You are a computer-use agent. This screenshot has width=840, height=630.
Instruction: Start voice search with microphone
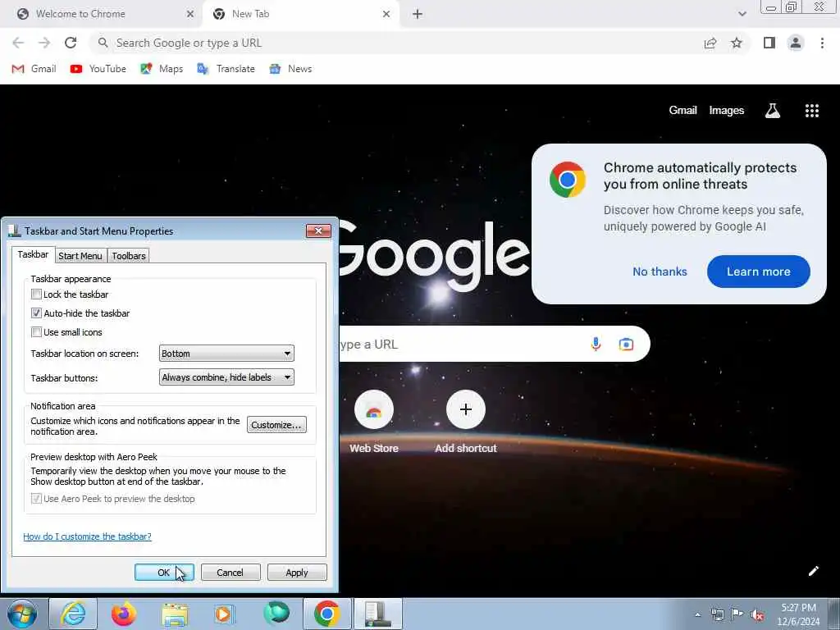[x=596, y=344]
